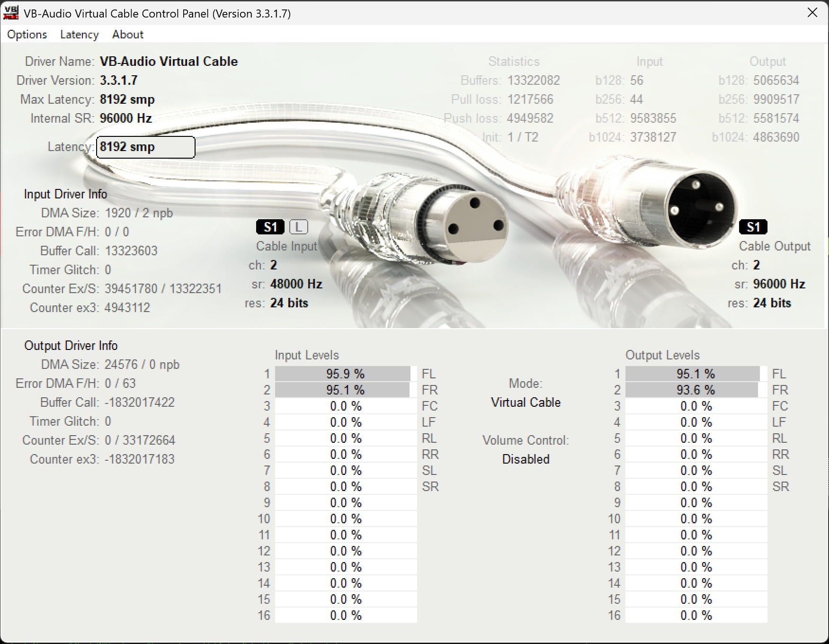Viewport: 829px width, 644px height.
Task: Click the Cable Input label
Action: tap(287, 246)
